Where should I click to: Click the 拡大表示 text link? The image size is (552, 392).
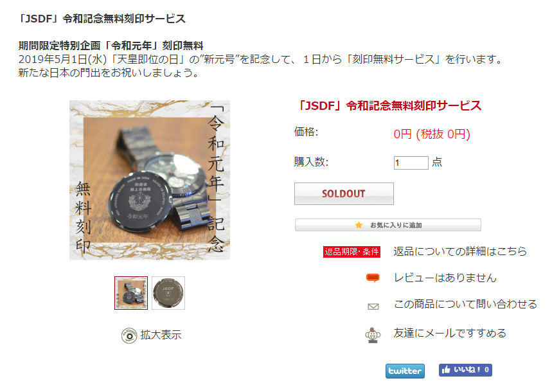(161, 335)
